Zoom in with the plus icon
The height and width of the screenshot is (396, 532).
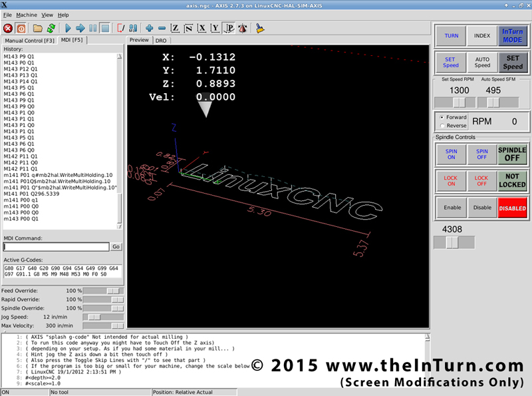[x=149, y=29]
